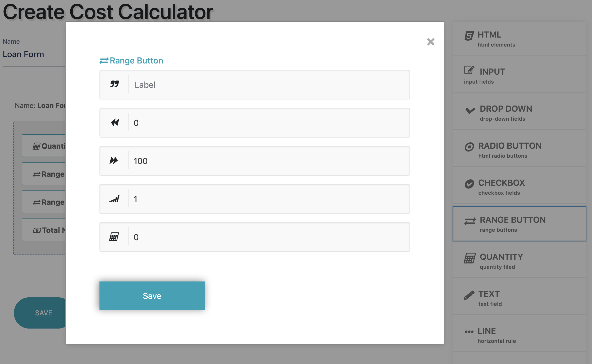Edit the maximum value field showing 100
The image size is (592, 364).
pos(265,161)
